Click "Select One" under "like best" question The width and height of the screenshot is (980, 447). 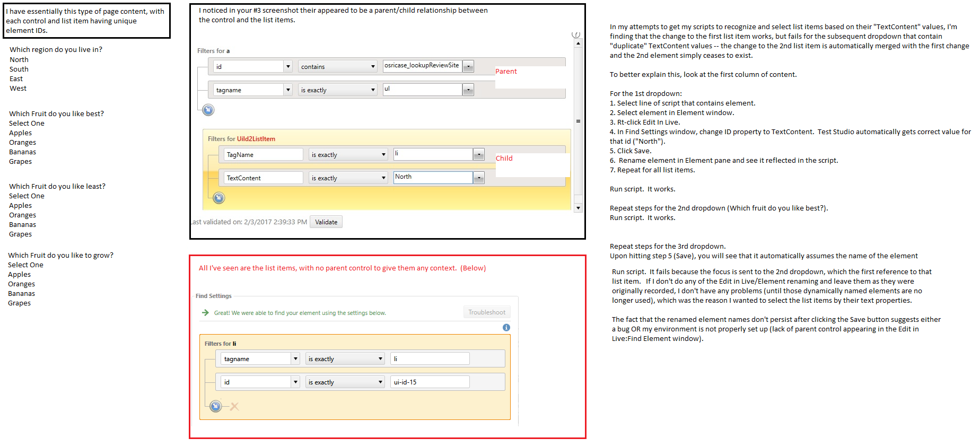(27, 123)
